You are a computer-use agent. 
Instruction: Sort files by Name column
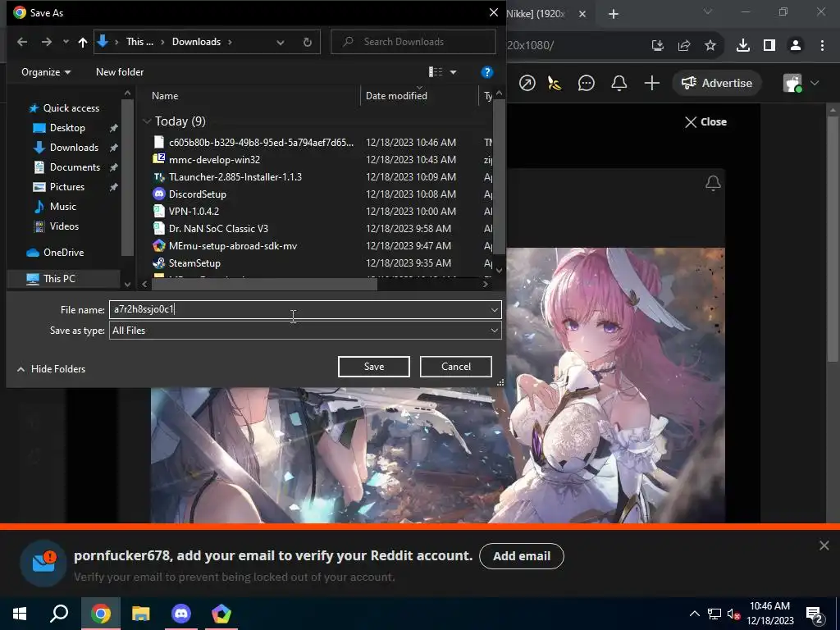[x=165, y=96]
